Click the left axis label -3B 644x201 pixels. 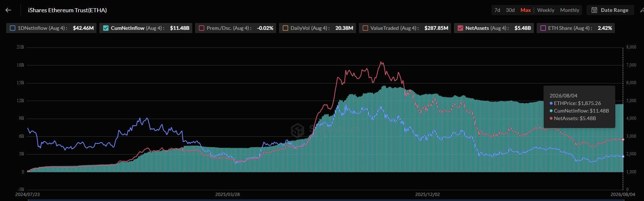tap(20, 189)
